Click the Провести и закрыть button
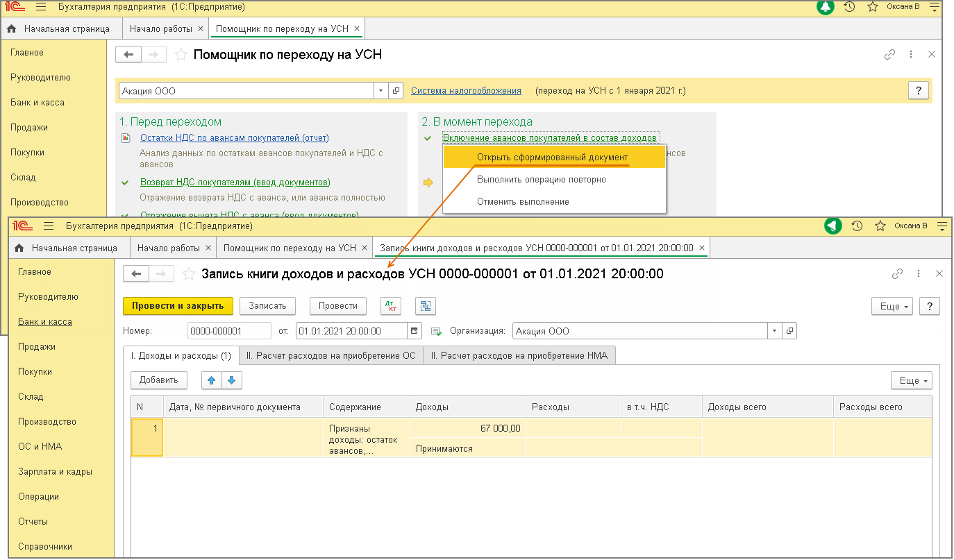 tap(178, 306)
